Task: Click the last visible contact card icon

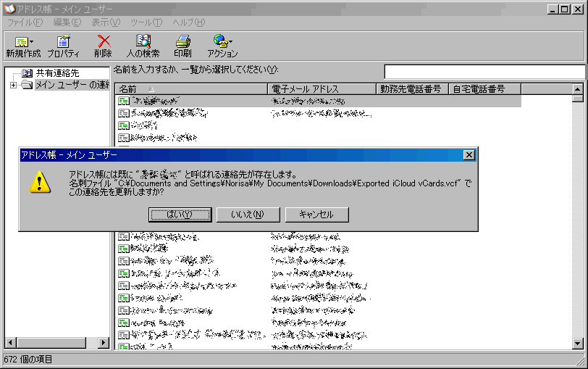Action: tap(123, 346)
